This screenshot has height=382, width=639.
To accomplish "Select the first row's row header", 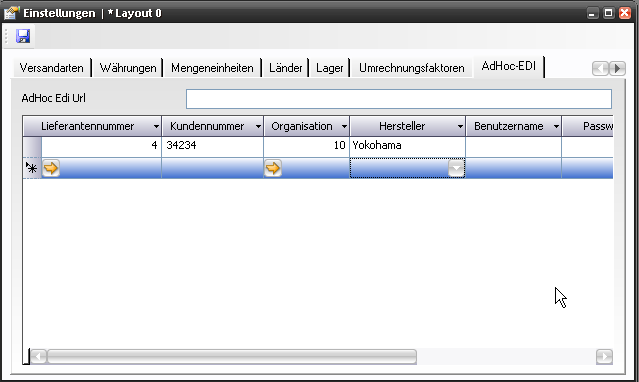I will click(x=32, y=147).
